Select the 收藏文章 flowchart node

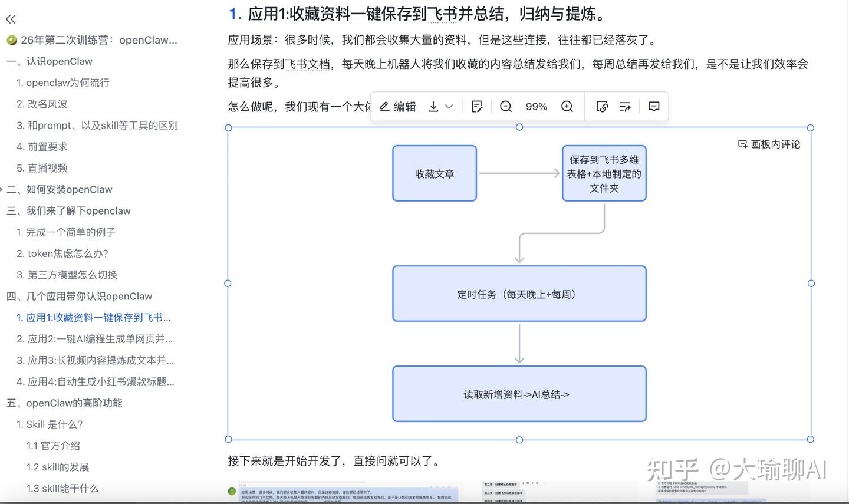[435, 173]
